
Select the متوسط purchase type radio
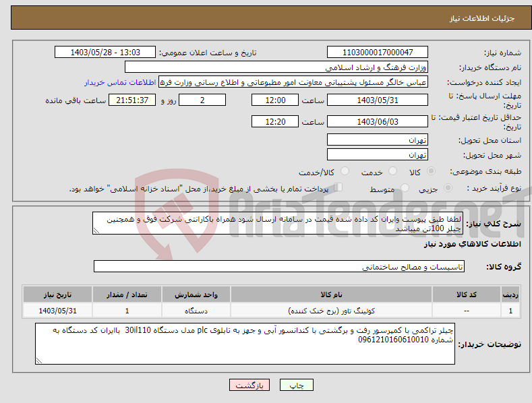pyautogui.click(x=405, y=187)
